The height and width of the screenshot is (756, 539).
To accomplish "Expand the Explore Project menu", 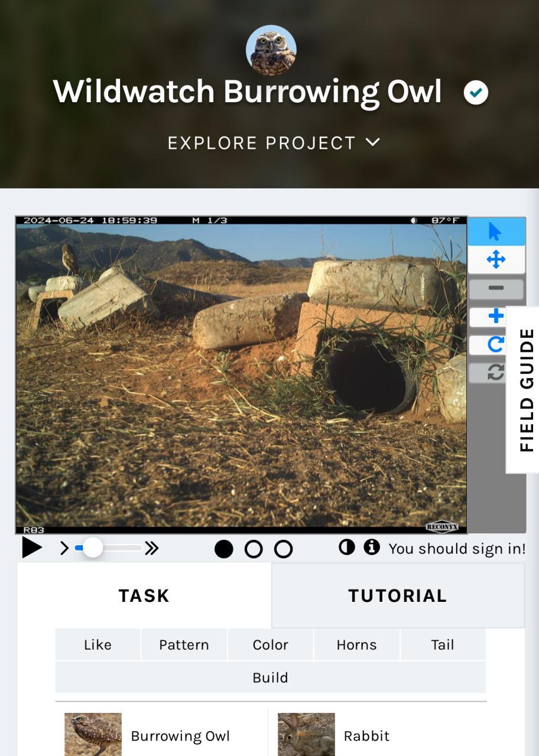I will pos(274,143).
